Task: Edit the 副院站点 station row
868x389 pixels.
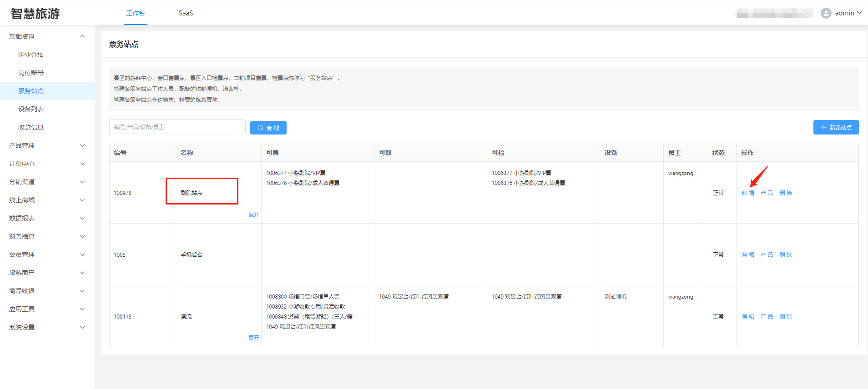Action: [747, 193]
